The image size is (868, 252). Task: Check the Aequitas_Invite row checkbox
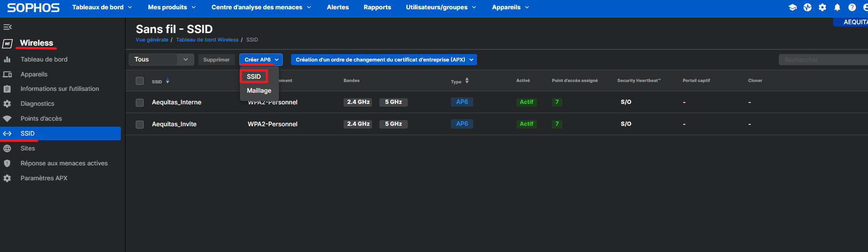(x=139, y=124)
